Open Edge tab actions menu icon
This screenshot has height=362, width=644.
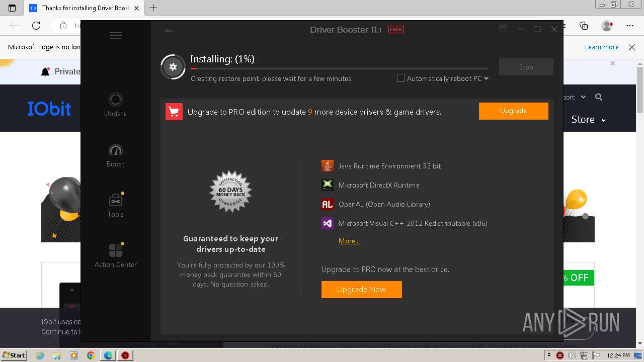[12, 8]
